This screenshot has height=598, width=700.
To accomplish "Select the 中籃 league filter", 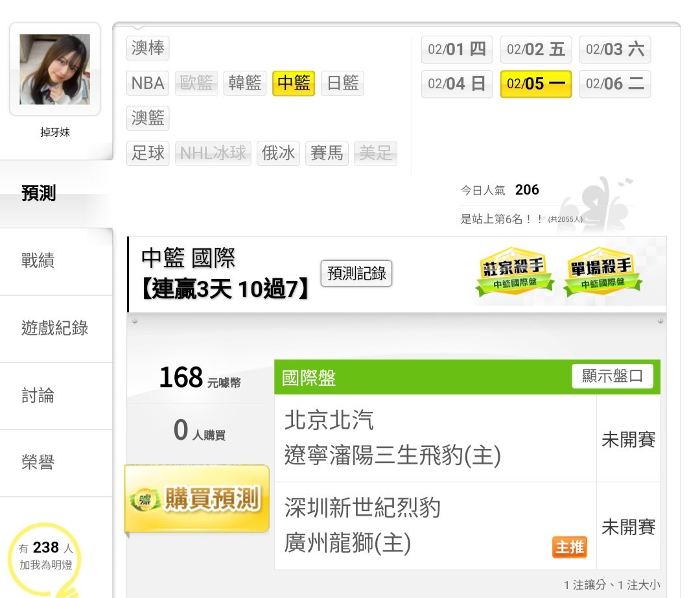I will click(x=294, y=83).
